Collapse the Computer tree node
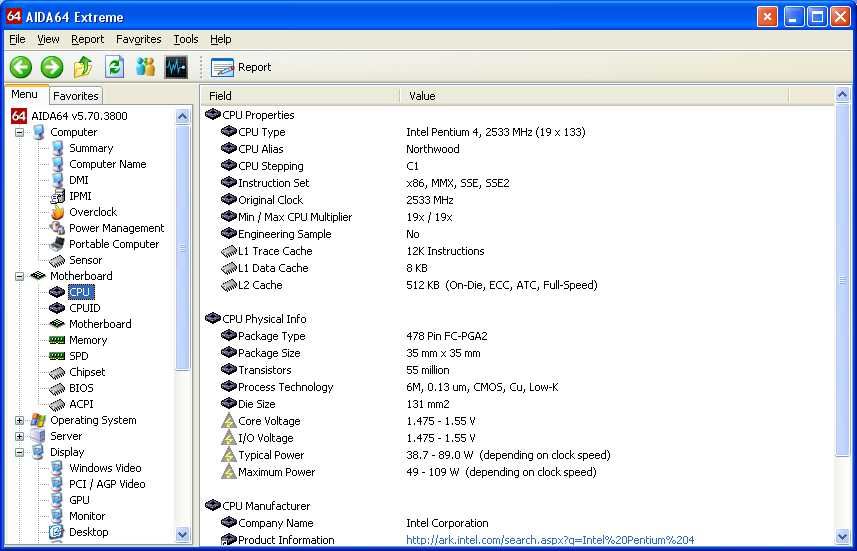The height and width of the screenshot is (551, 857). 20,132
